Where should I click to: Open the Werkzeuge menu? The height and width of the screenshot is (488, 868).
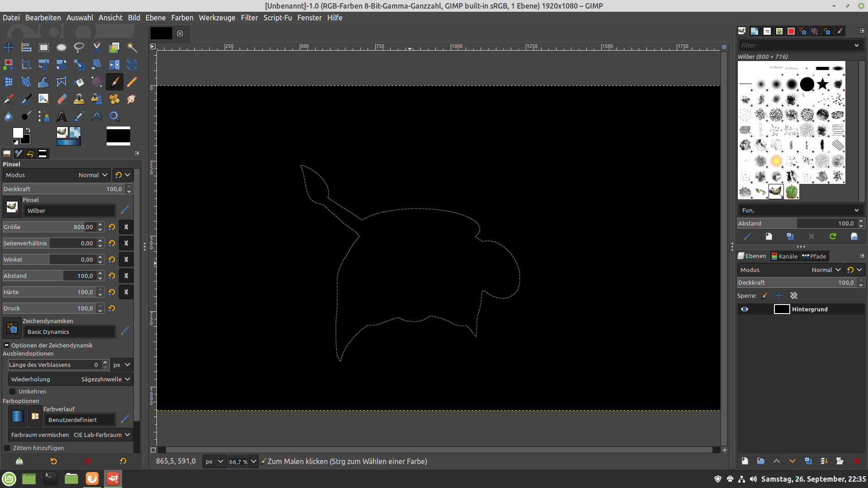pyautogui.click(x=217, y=18)
